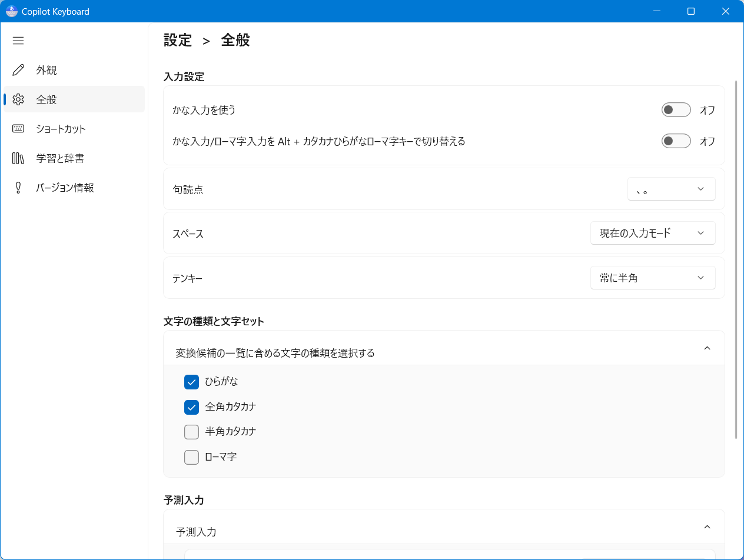Open the 外観 settings page

click(x=74, y=70)
